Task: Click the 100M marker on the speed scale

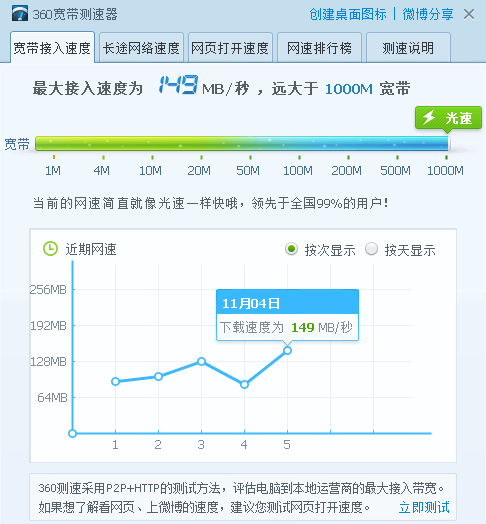Action: pos(298,171)
